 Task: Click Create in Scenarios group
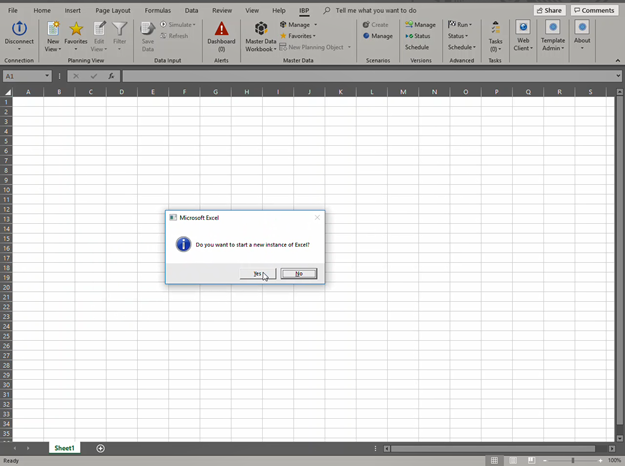coord(375,25)
